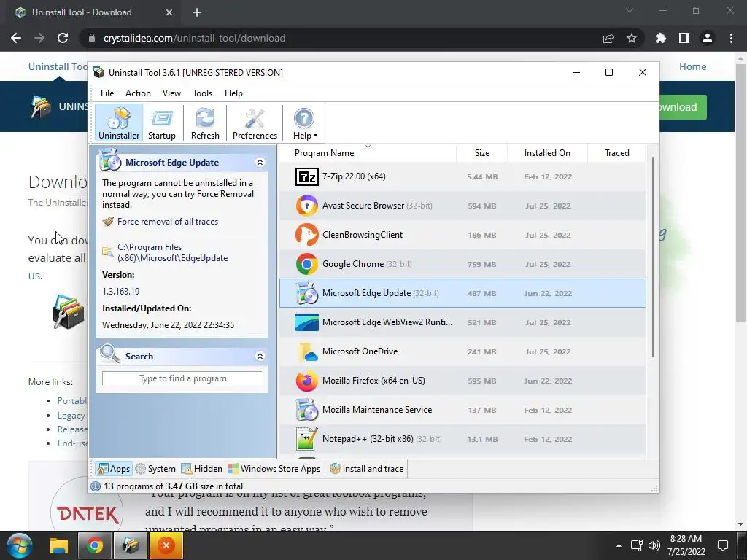Select the Microsoft Edge WebView2 Runtime icon
The image size is (747, 560).
point(306,322)
